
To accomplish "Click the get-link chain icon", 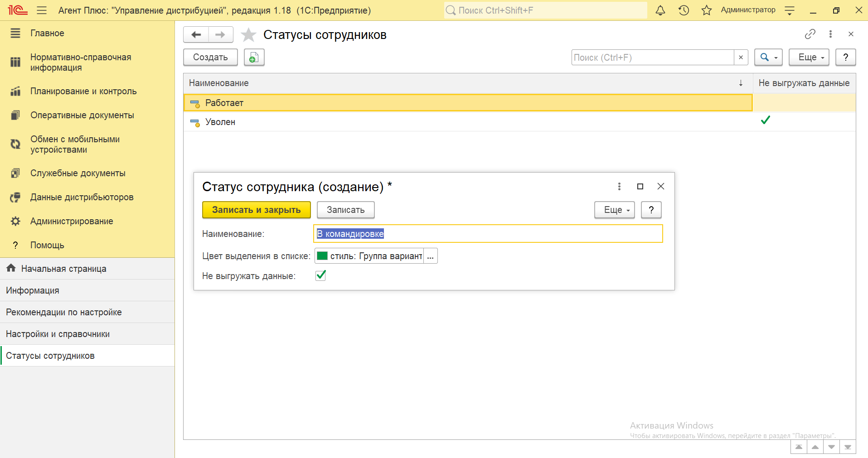I will click(810, 34).
